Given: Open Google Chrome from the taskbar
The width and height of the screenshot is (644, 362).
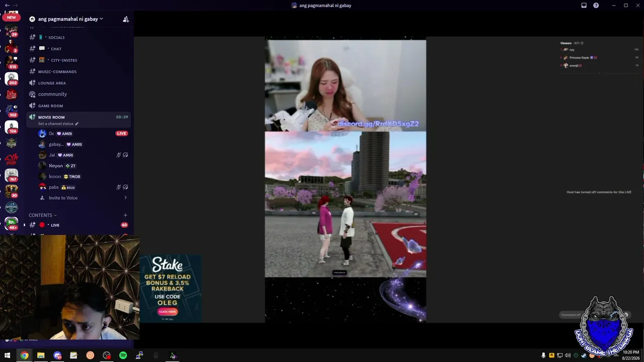Looking at the screenshot, I should (24, 355).
